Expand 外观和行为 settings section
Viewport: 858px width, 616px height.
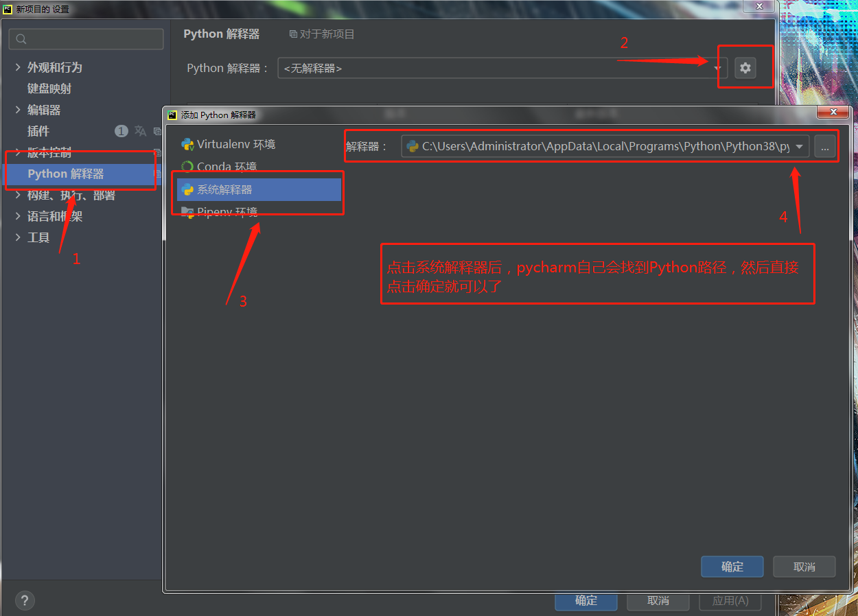tap(18, 67)
